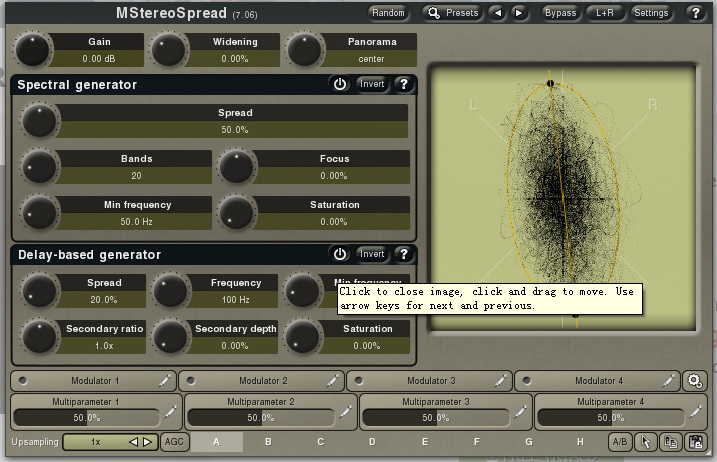Select preset slot G
Screen dimensions: 717x462
point(529,442)
